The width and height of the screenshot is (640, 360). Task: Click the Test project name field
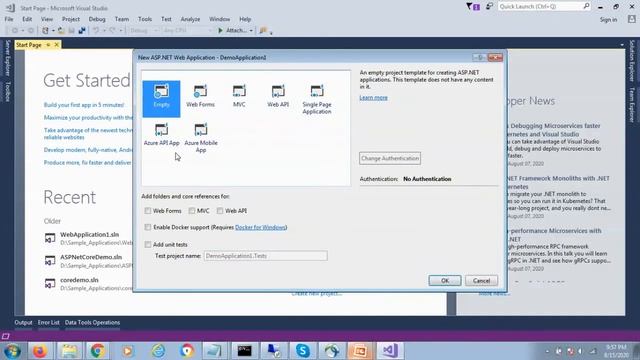(x=265, y=256)
